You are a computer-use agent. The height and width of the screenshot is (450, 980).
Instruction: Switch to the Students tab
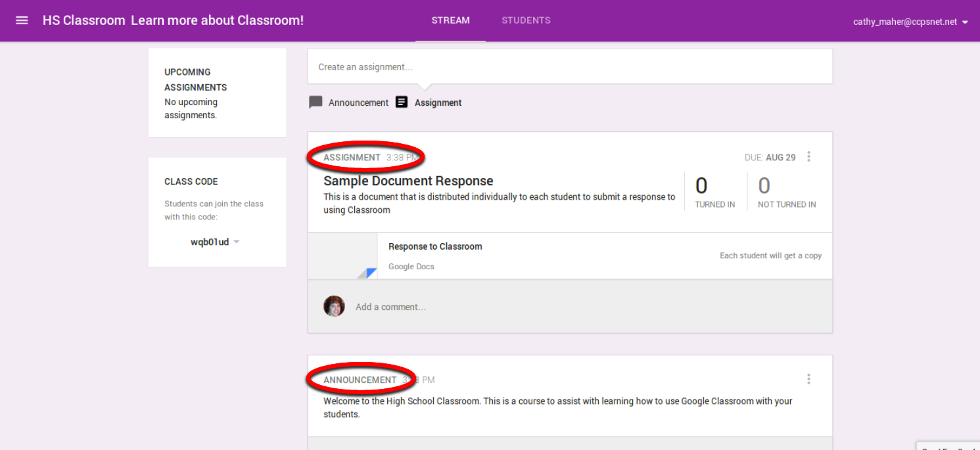click(x=526, y=20)
